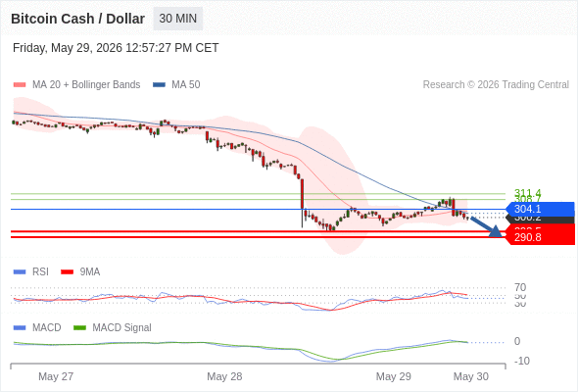Toggle the RSI legend entry
The image size is (578, 392).
pyautogui.click(x=30, y=271)
